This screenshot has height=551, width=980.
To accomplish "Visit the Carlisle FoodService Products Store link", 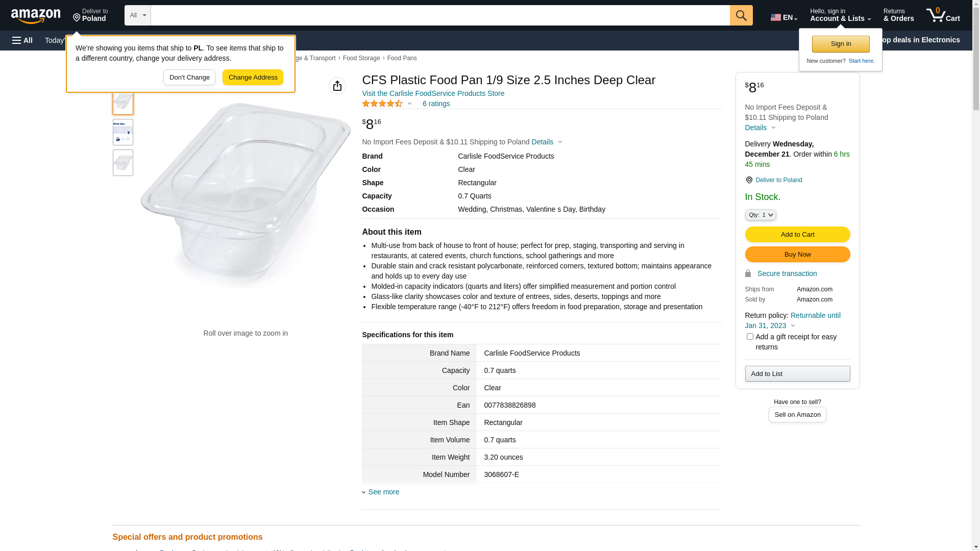I will point(433,93).
